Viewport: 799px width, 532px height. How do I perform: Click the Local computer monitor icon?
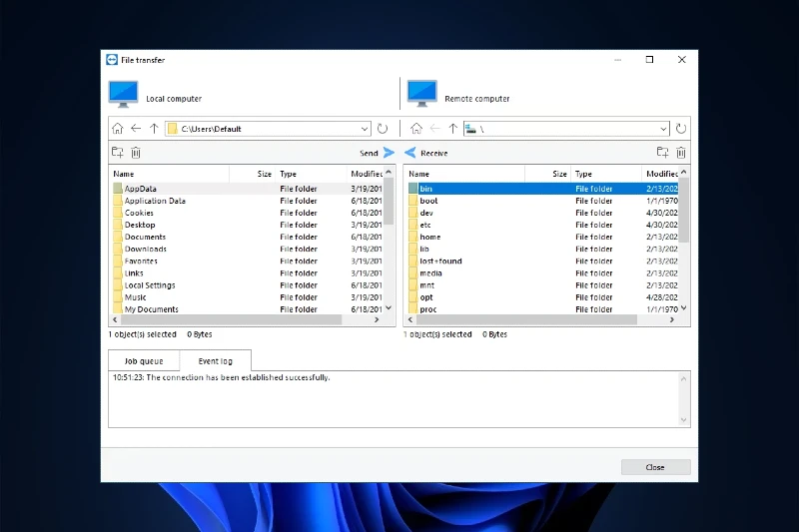(123, 94)
